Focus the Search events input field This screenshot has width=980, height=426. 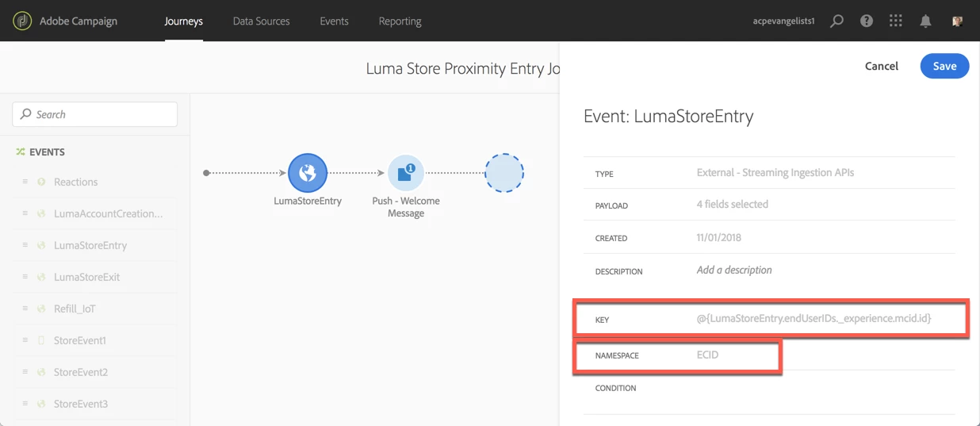pos(95,114)
